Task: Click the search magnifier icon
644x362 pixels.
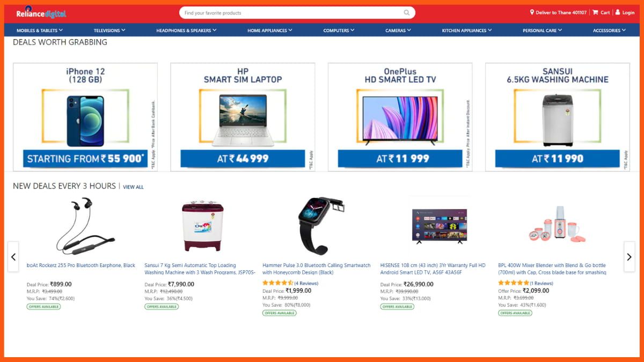Action: [407, 13]
